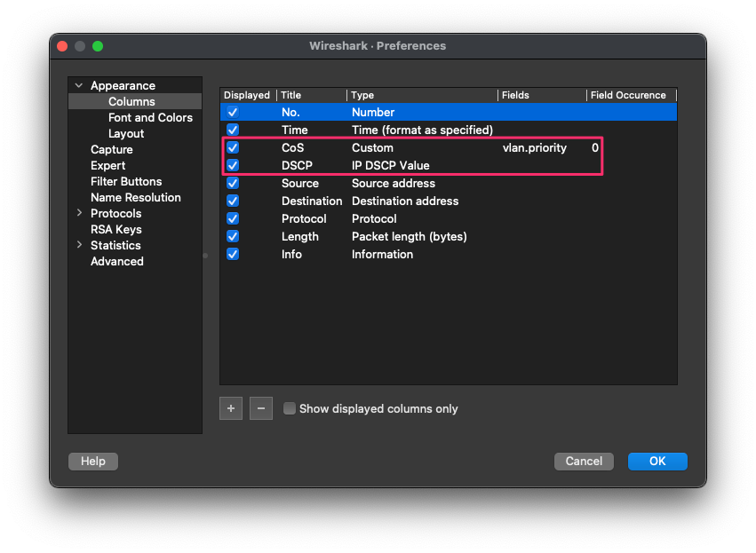The height and width of the screenshot is (553, 756).
Task: Select the 'Time (format as specified)' cell
Action: pos(422,130)
